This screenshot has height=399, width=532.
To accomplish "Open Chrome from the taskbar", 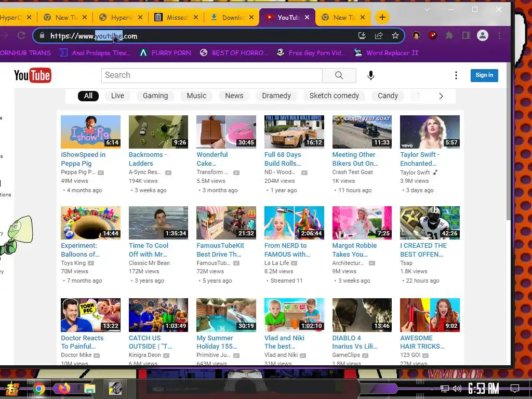I will pos(38,388).
